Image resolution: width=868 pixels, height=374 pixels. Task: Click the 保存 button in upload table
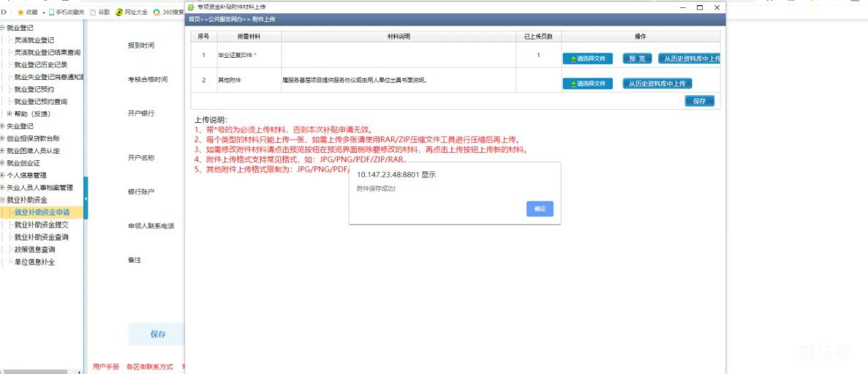700,101
